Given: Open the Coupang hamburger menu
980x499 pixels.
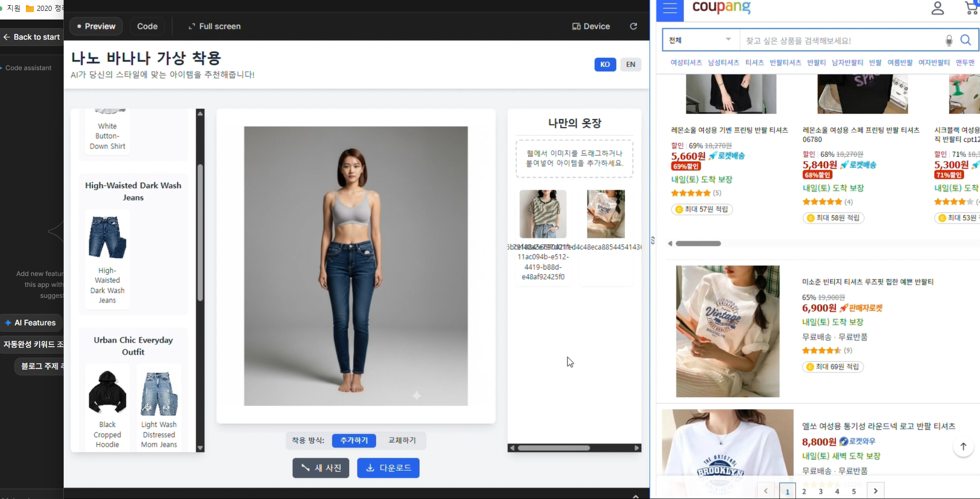Looking at the screenshot, I should point(670,9).
